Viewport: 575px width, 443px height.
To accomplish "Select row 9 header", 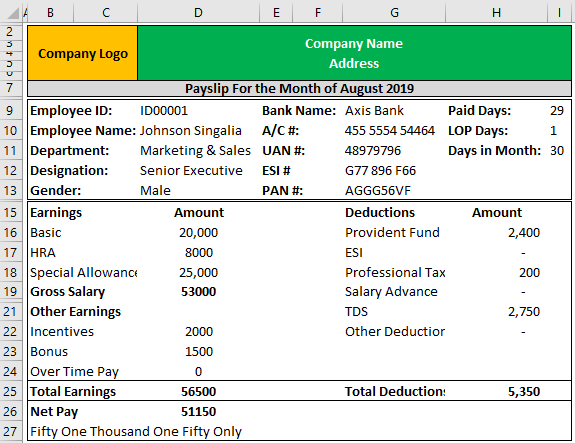I will tap(10, 110).
